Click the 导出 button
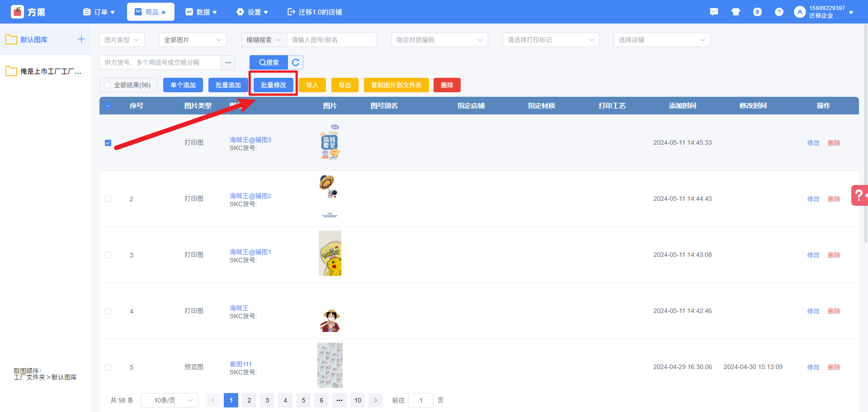The width and height of the screenshot is (868, 412). click(x=345, y=85)
